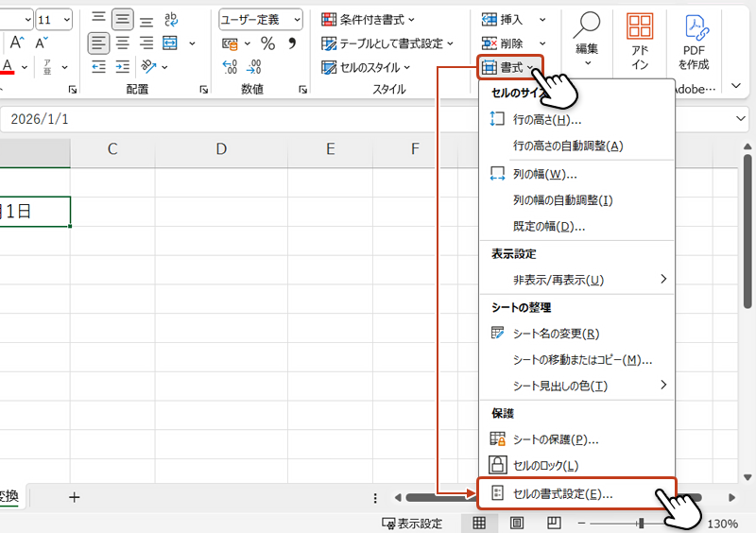
Task: Open テーブルとして書式設定 menu
Action: click(x=387, y=43)
